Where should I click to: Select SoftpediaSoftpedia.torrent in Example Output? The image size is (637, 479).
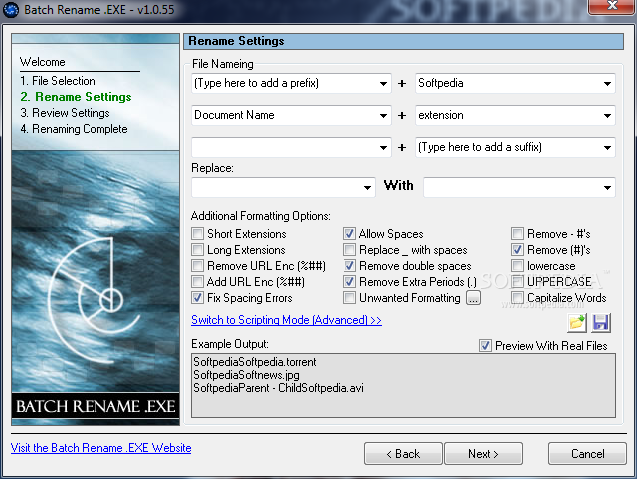[x=255, y=362]
